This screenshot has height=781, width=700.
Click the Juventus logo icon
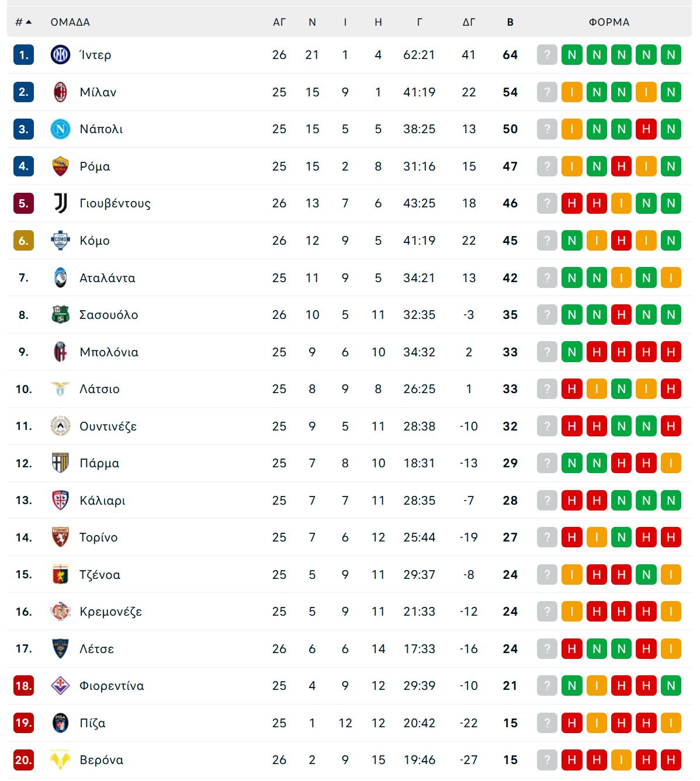coord(60,203)
